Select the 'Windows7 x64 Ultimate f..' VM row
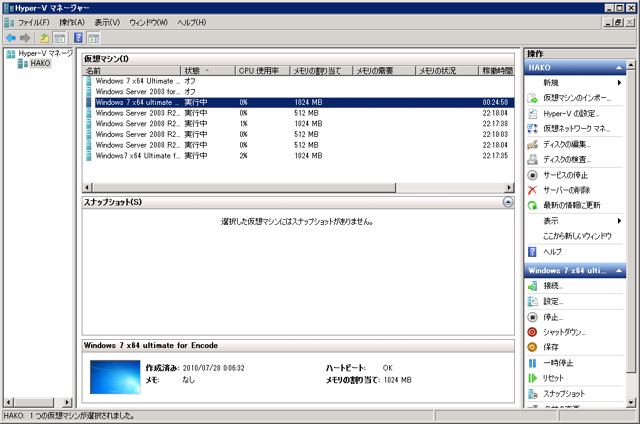 click(x=298, y=155)
